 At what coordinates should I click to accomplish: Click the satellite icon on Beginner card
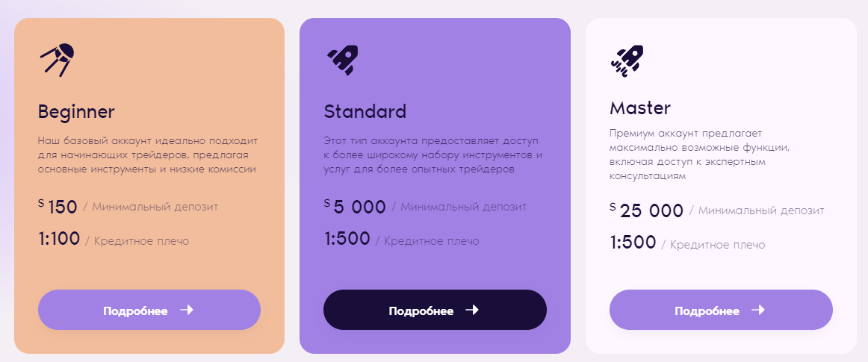click(57, 59)
